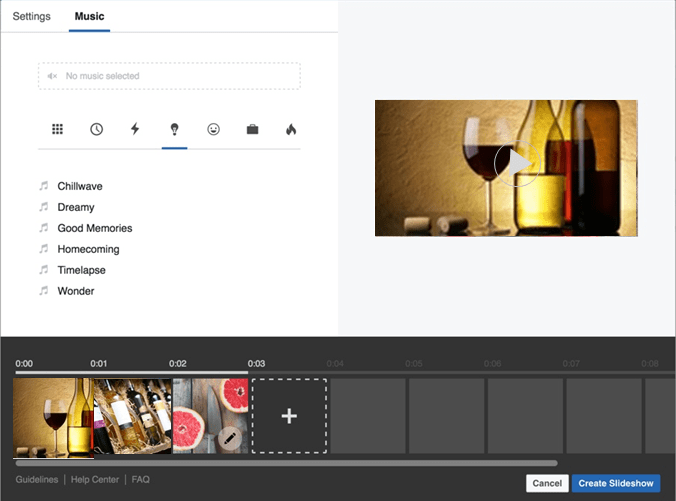The height and width of the screenshot is (501, 676).
Task: Pick the smiley face happy category
Action: pyautogui.click(x=213, y=129)
